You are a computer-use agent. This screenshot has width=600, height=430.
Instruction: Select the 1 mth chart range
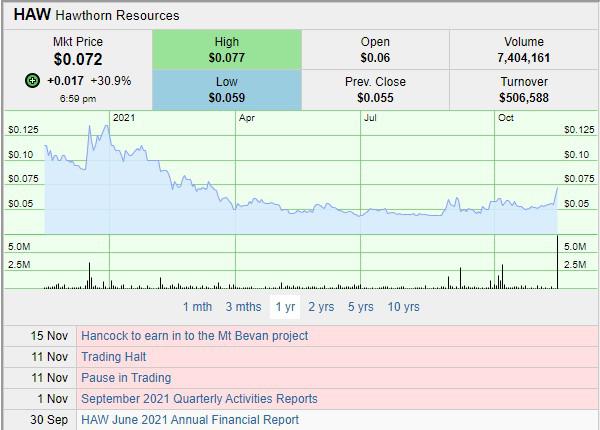[x=197, y=307]
